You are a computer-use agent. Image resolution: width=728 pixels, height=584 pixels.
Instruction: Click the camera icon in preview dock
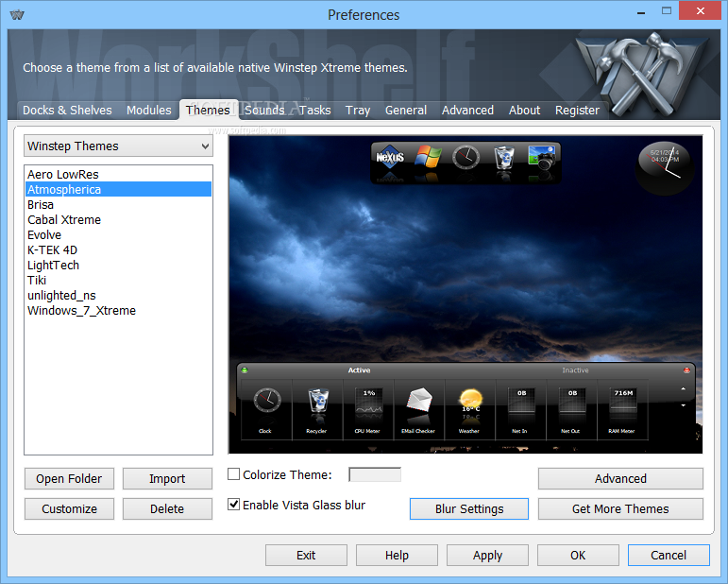pos(542,157)
